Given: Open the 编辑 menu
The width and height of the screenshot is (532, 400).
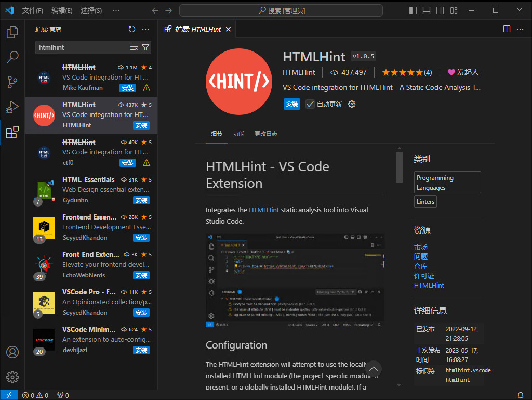Looking at the screenshot, I should (x=62, y=10).
